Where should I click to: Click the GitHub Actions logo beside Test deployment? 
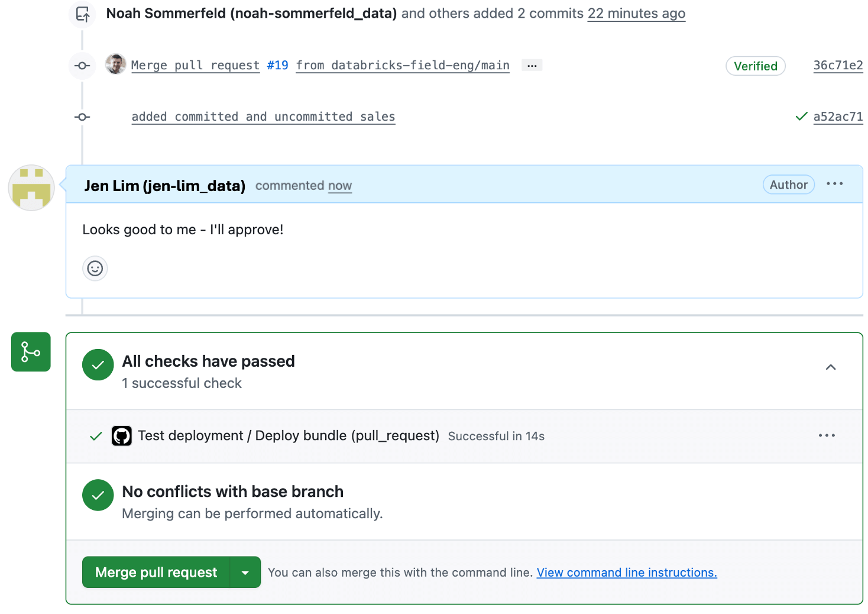tap(122, 436)
